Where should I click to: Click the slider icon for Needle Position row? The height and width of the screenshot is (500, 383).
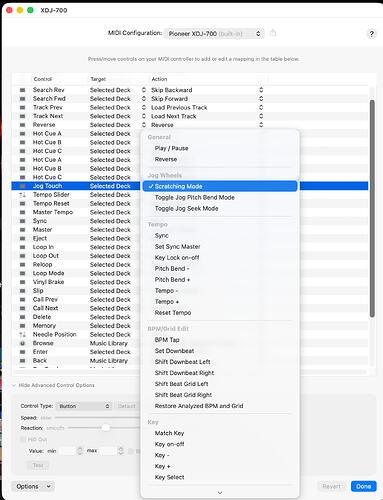pos(22,334)
